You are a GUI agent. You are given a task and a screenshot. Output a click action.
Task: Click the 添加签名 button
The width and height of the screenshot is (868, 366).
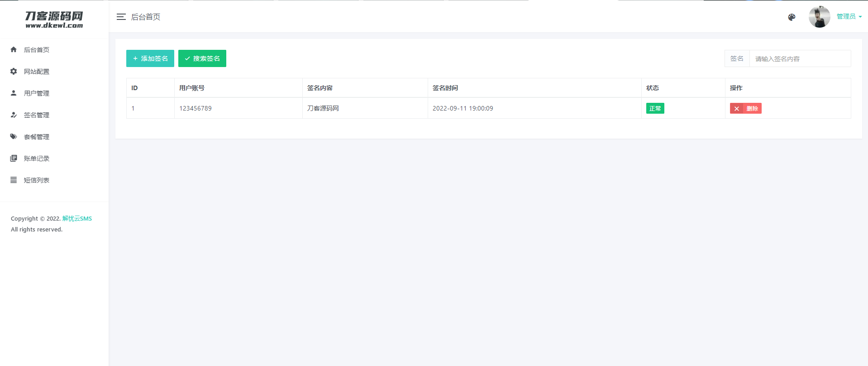pos(150,58)
